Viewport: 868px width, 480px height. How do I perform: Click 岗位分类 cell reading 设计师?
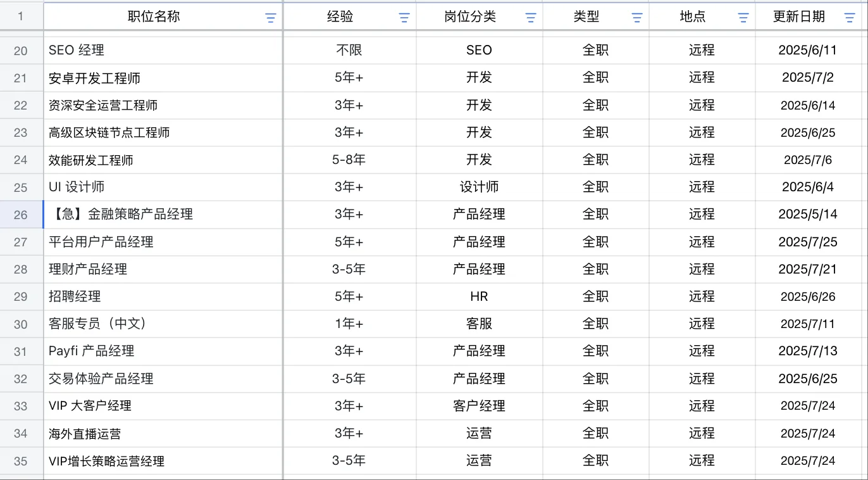[480, 187]
